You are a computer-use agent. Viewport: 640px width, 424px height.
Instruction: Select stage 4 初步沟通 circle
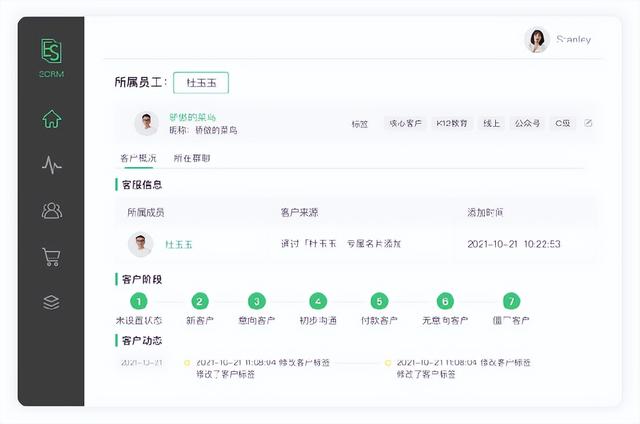point(318,301)
